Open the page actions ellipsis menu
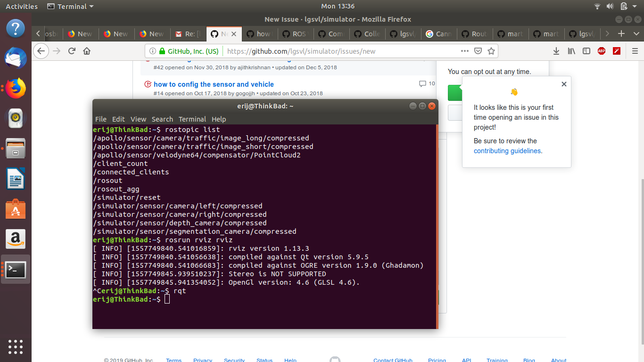 point(465,51)
